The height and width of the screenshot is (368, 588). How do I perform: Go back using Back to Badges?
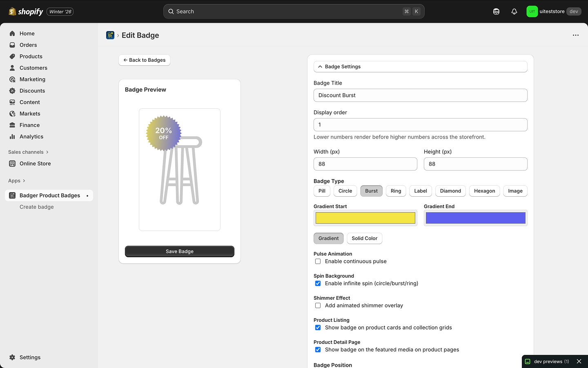coord(144,60)
